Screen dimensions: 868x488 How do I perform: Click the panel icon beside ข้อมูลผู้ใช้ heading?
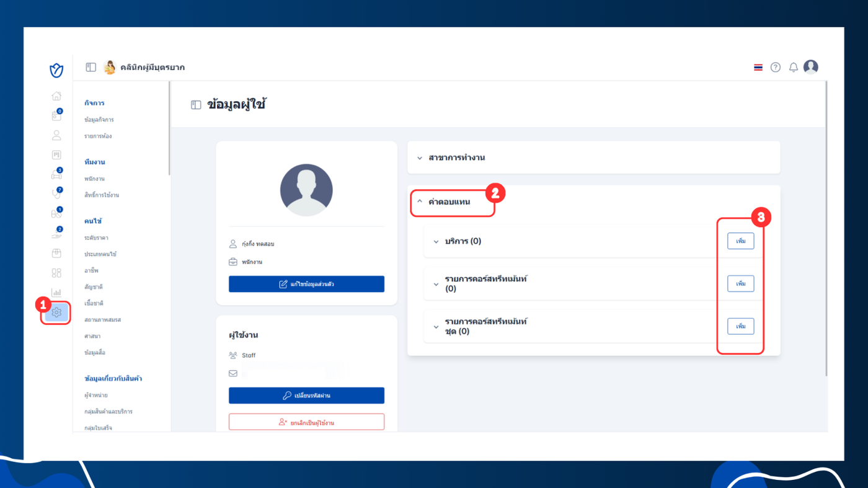(x=196, y=105)
